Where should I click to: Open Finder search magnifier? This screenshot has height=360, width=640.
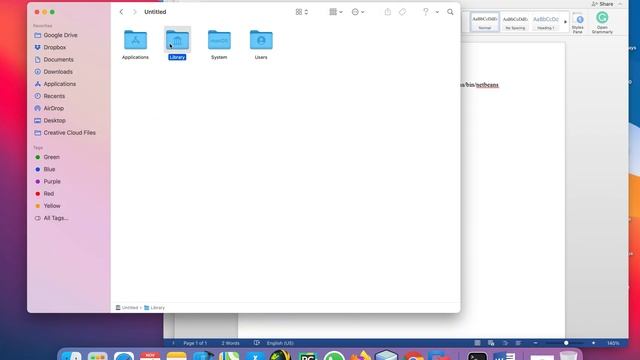click(x=450, y=12)
